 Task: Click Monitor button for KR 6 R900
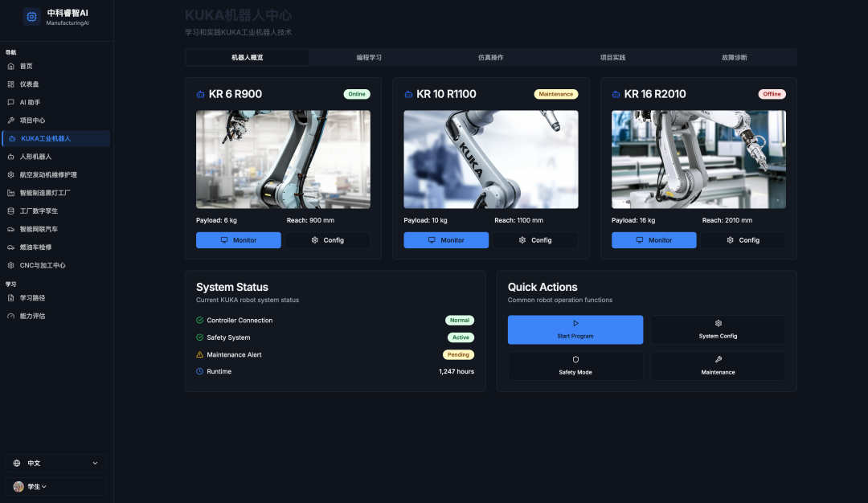coord(239,240)
